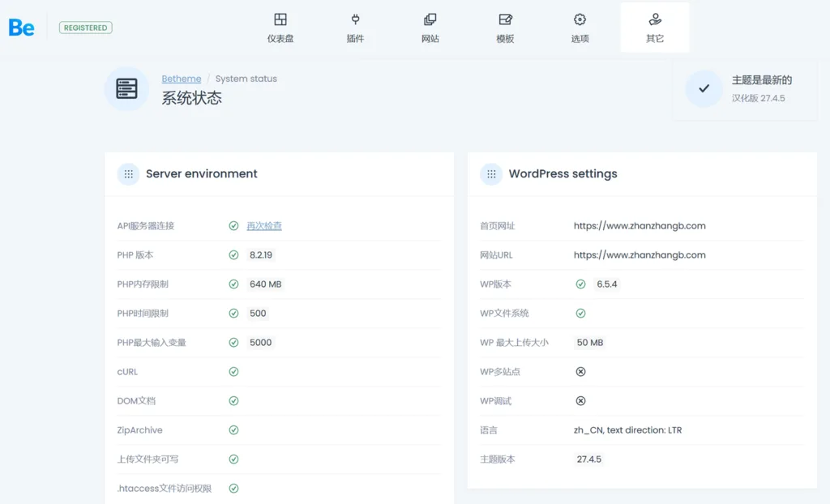This screenshot has width=830, height=504.
Task: Follow the Betheme breadcrumb link
Action: [182, 79]
